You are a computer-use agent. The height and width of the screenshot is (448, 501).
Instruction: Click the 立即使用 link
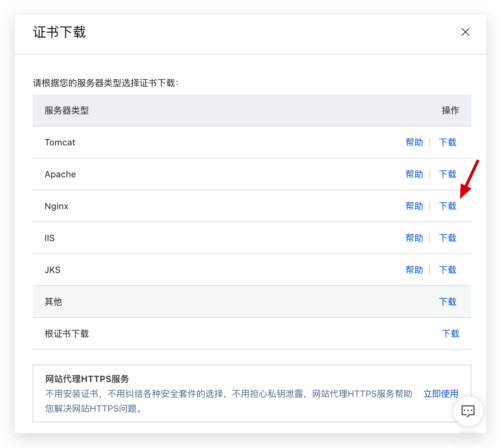[441, 394]
